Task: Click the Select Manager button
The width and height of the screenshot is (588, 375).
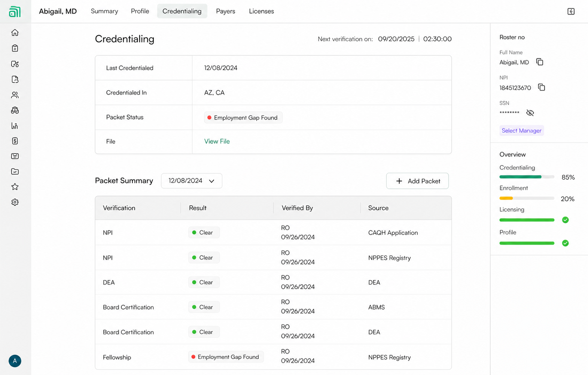Action: pyautogui.click(x=521, y=130)
